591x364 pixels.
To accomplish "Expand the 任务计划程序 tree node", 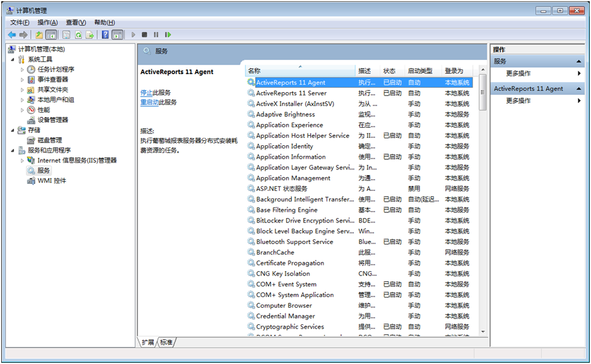I will (x=22, y=70).
